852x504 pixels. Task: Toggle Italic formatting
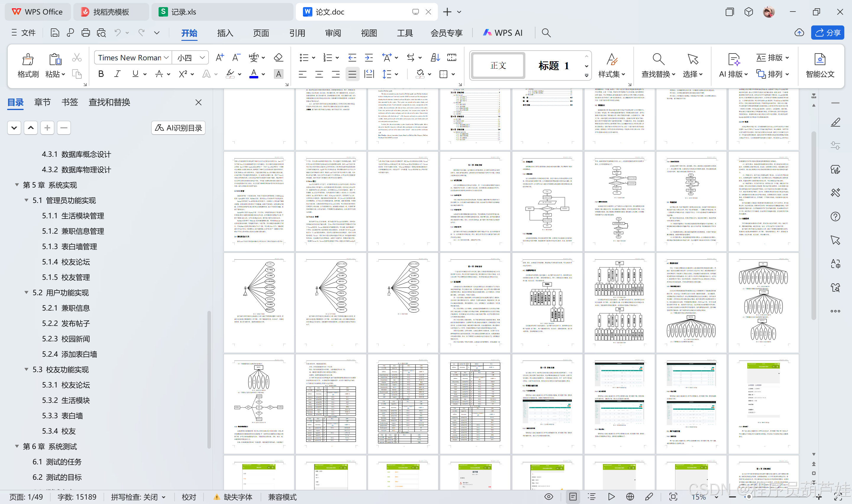[117, 74]
